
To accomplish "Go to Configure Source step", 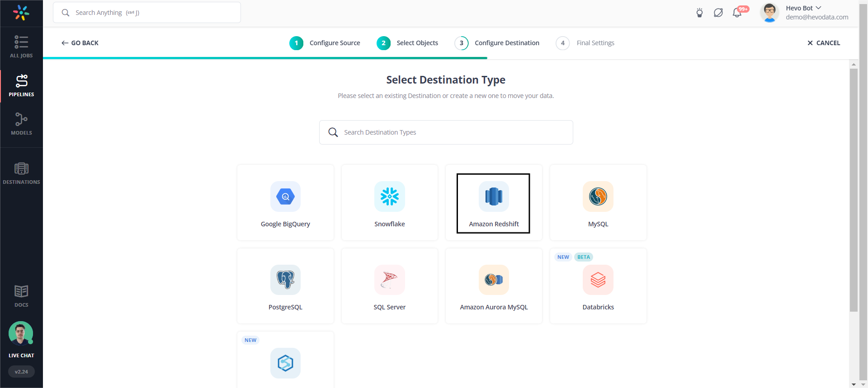I will pos(325,43).
